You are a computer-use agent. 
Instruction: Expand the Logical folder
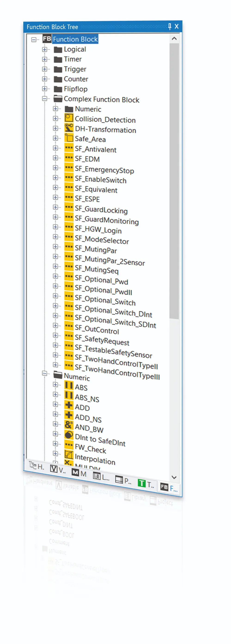tap(45, 49)
